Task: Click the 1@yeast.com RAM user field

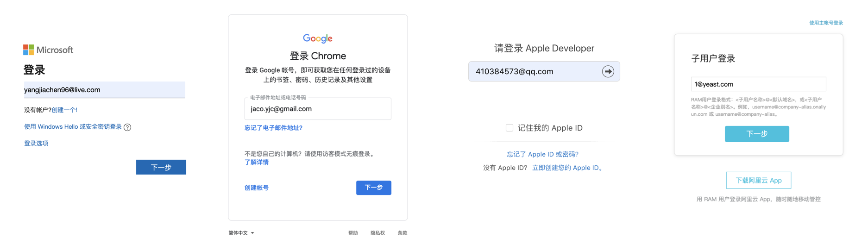Action: coord(758,84)
